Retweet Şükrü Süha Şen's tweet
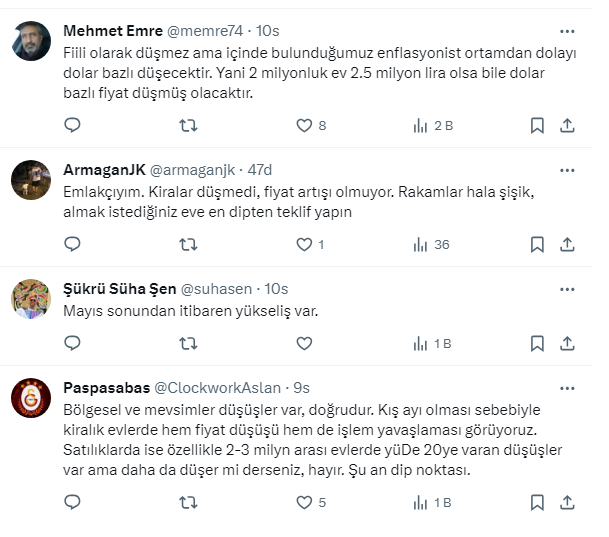 click(x=187, y=343)
